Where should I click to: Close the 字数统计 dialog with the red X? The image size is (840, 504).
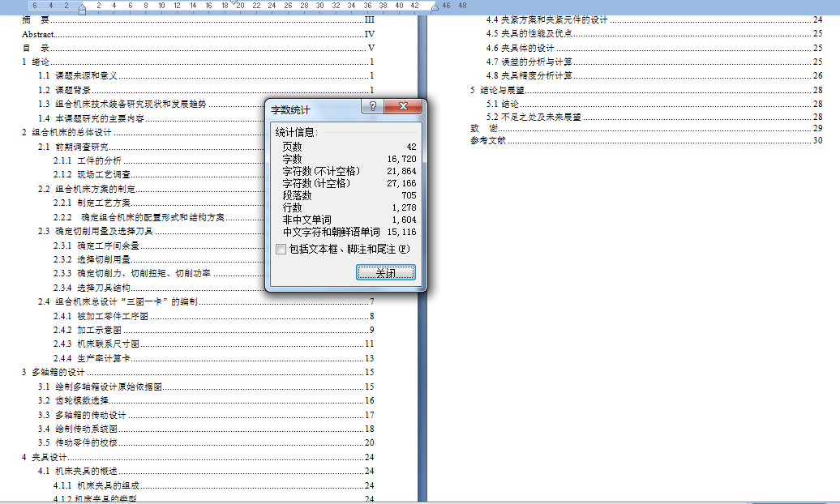click(x=404, y=106)
